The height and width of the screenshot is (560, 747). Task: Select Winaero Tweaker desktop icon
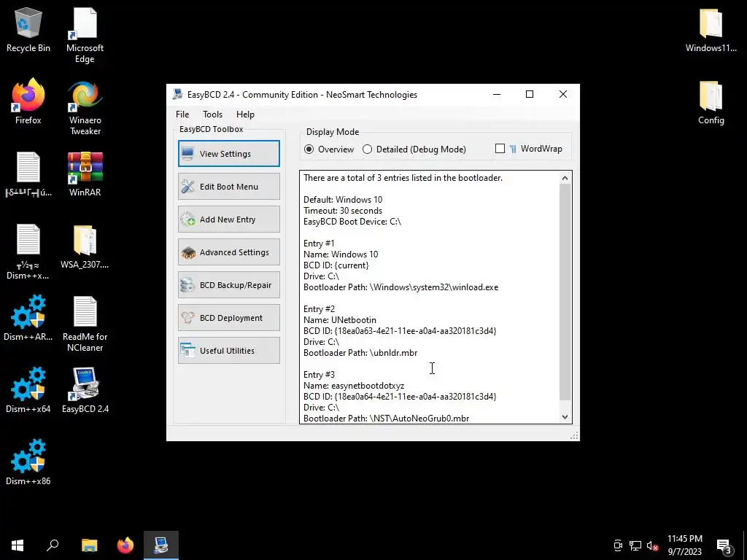[85, 108]
